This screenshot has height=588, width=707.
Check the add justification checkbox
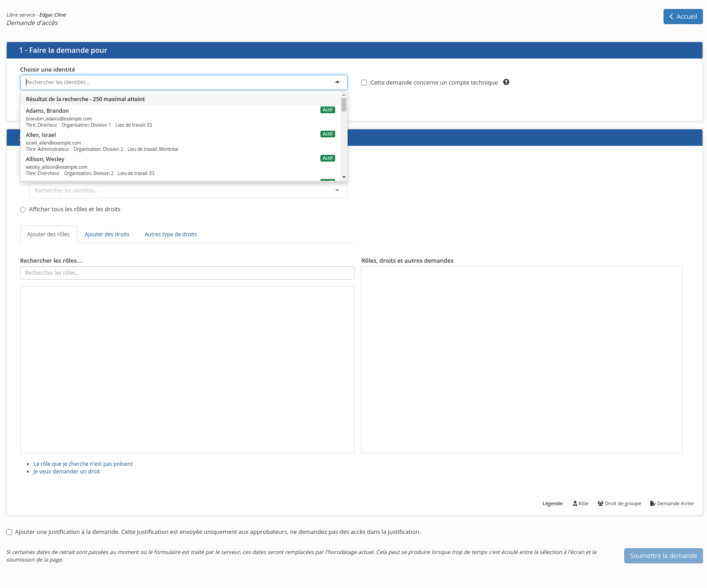9,532
